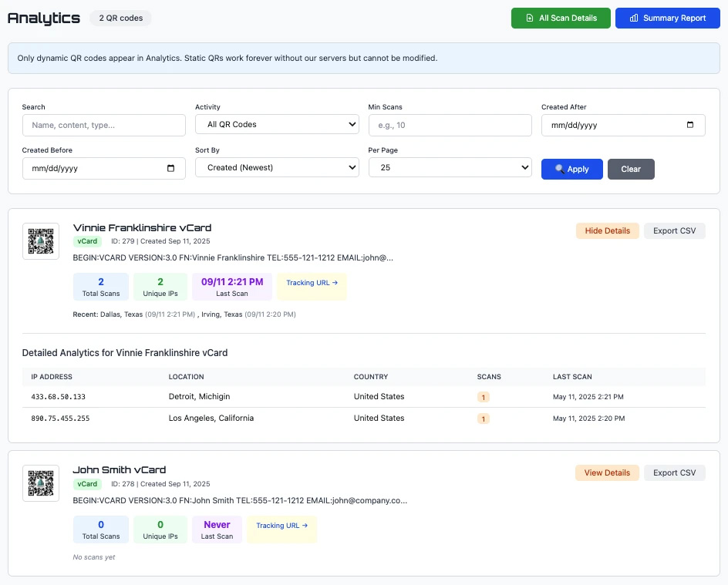Click the John Smith QR code thumbnail

coord(41,484)
